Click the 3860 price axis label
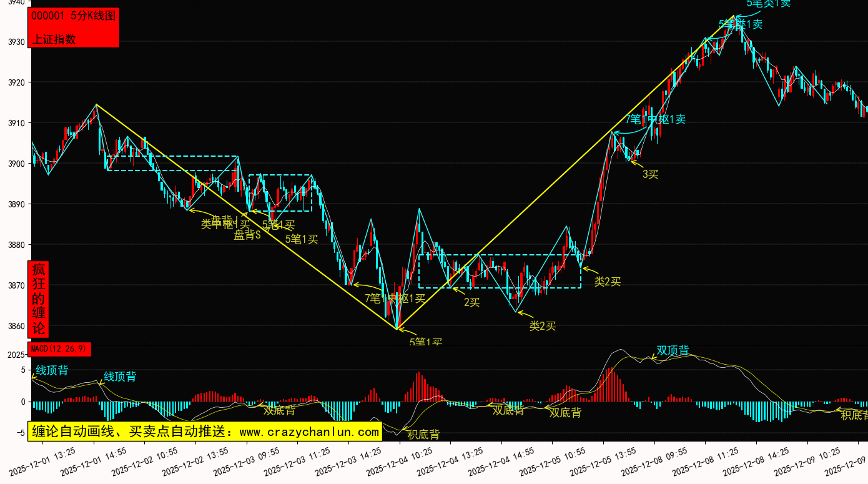868x484 pixels. click(16, 326)
